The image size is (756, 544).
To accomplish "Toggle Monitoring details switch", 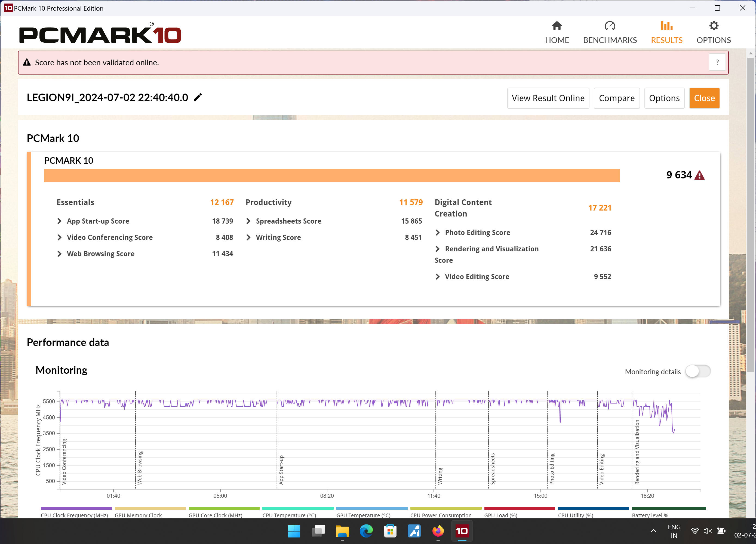I will pyautogui.click(x=698, y=371).
